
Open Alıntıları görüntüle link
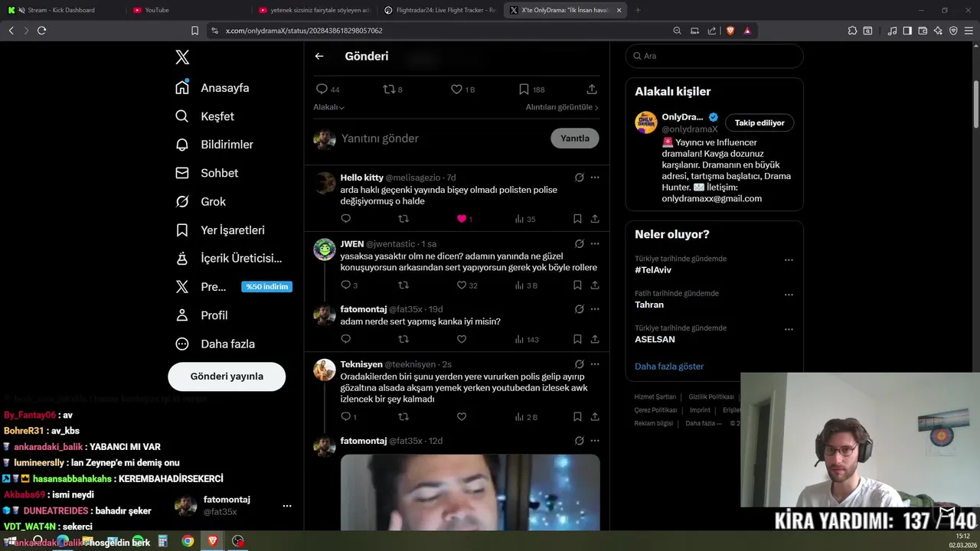tap(562, 107)
